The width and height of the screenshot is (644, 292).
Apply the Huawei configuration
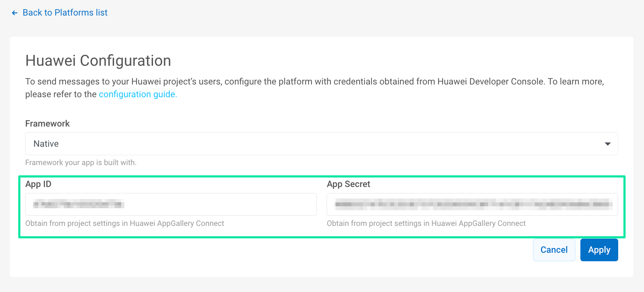pos(599,250)
